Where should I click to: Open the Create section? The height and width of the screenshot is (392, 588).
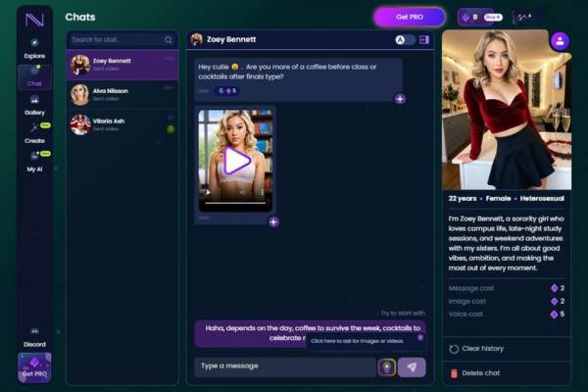(34, 133)
